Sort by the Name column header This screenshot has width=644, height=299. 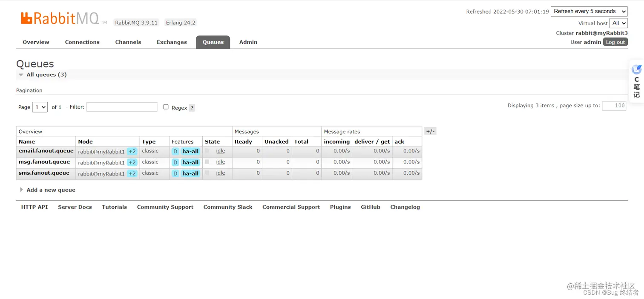tap(27, 141)
